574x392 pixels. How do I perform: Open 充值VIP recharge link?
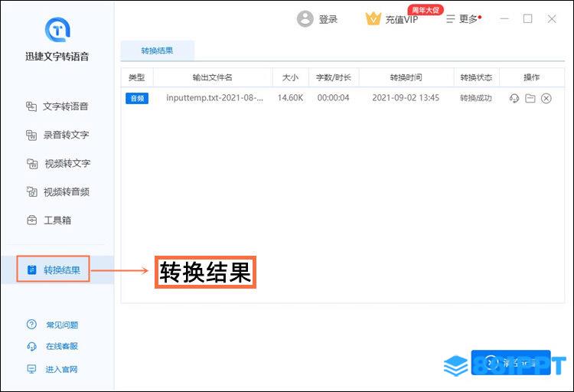402,19
